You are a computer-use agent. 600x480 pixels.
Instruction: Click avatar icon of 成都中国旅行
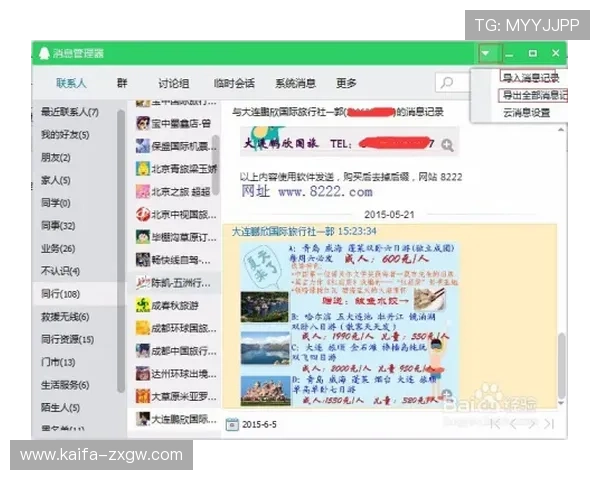pyautogui.click(x=143, y=351)
